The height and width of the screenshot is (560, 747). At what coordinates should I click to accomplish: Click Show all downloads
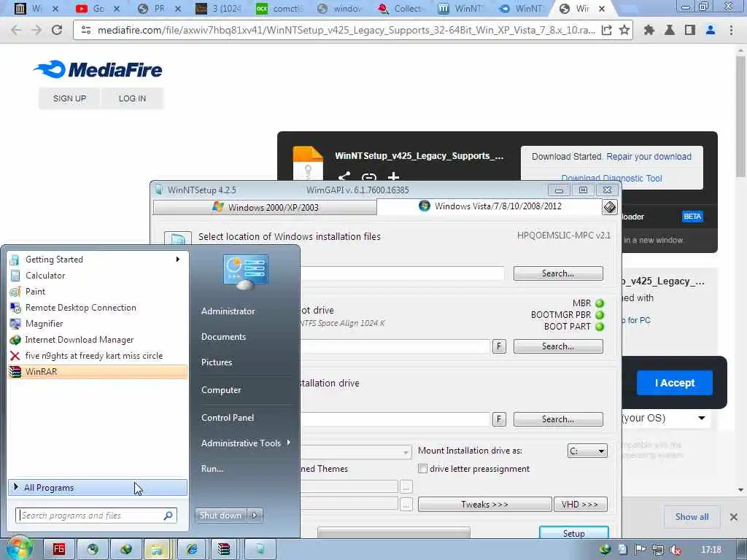pos(692,517)
